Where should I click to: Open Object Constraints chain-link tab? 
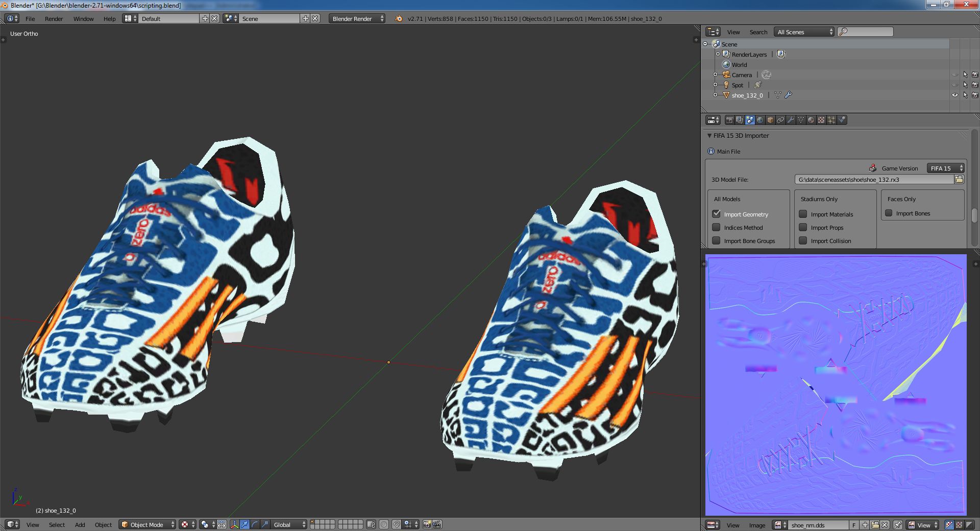click(780, 120)
